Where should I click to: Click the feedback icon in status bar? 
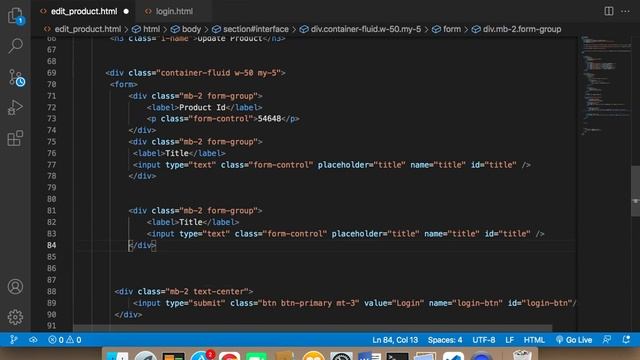click(607, 340)
